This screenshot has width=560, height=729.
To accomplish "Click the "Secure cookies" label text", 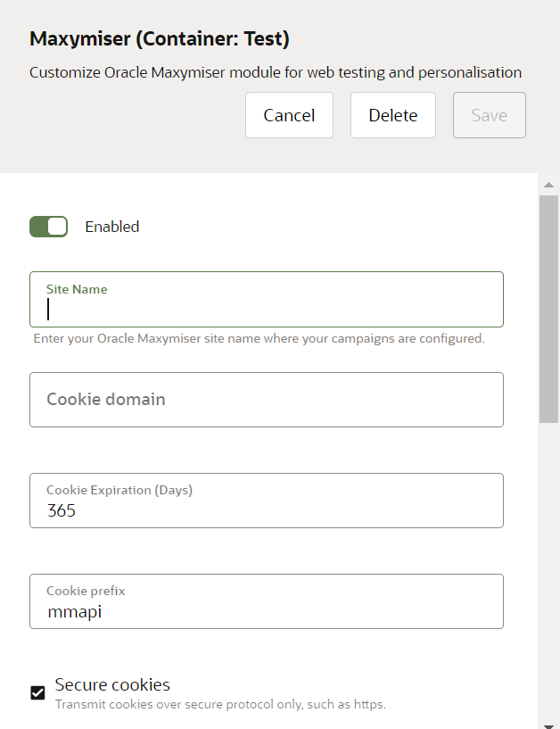I will pyautogui.click(x=112, y=685).
